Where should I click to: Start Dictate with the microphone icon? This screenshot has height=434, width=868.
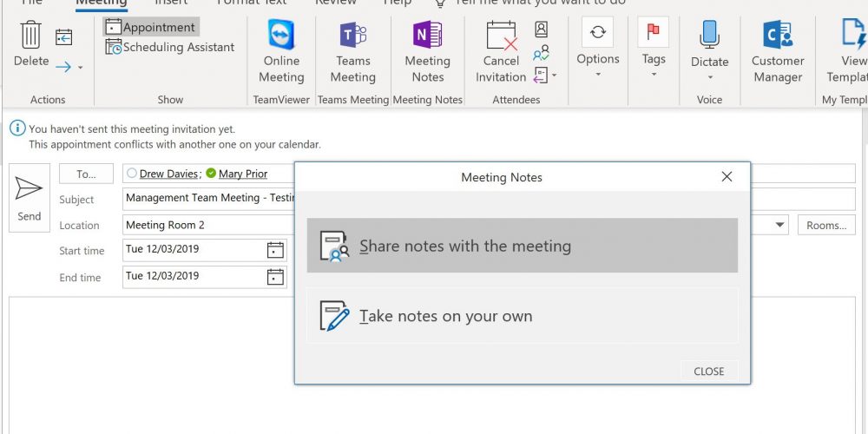tap(710, 49)
